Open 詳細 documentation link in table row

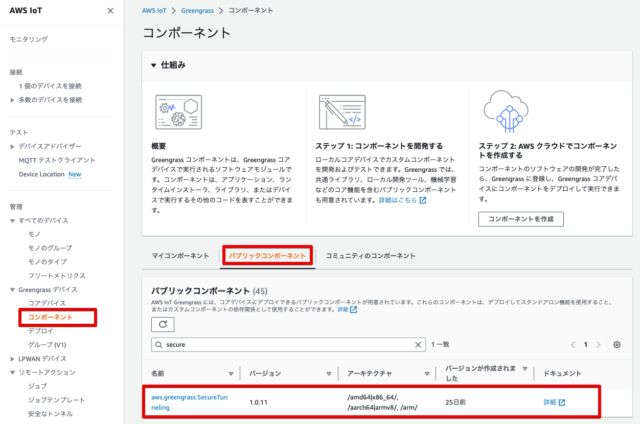[550, 402]
